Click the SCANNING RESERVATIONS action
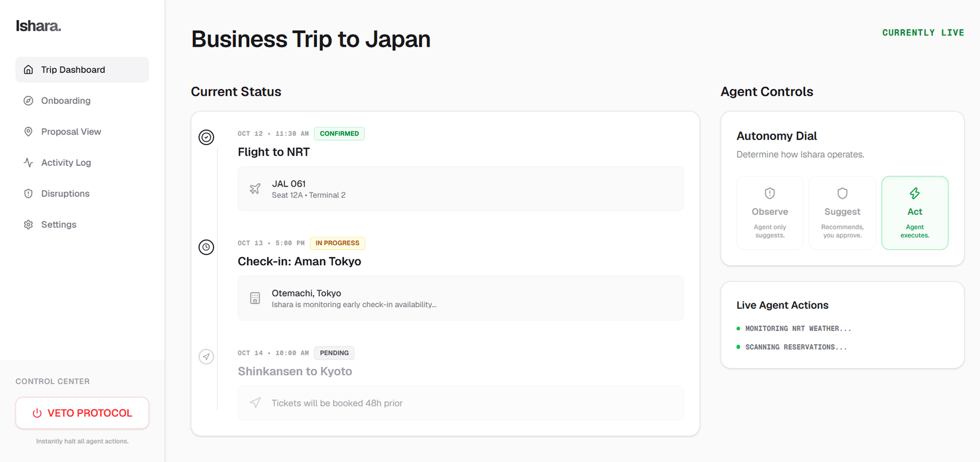 [x=796, y=347]
